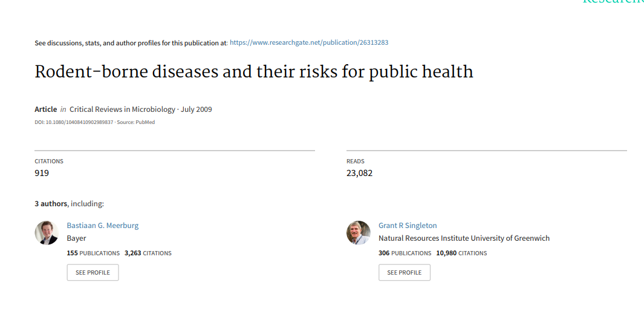Click SEE PROFILE button under Bastiaan G. Meerburg
644x320 pixels.
pyautogui.click(x=93, y=272)
